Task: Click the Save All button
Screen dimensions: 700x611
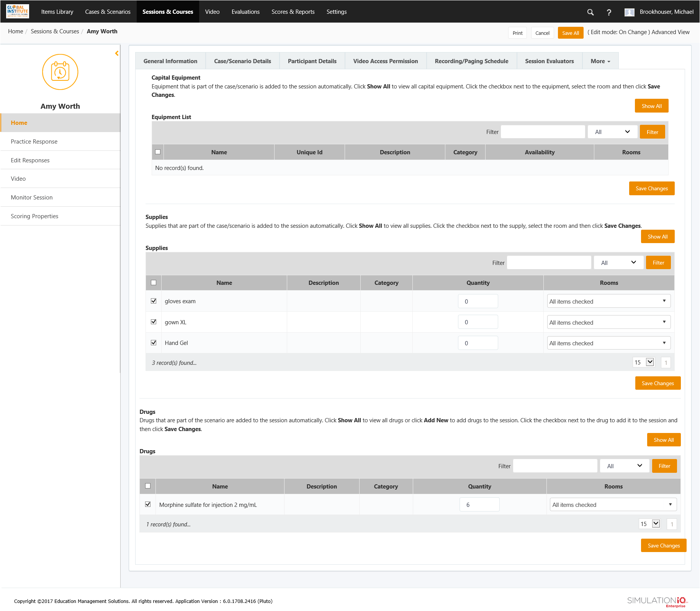Action: coord(570,33)
